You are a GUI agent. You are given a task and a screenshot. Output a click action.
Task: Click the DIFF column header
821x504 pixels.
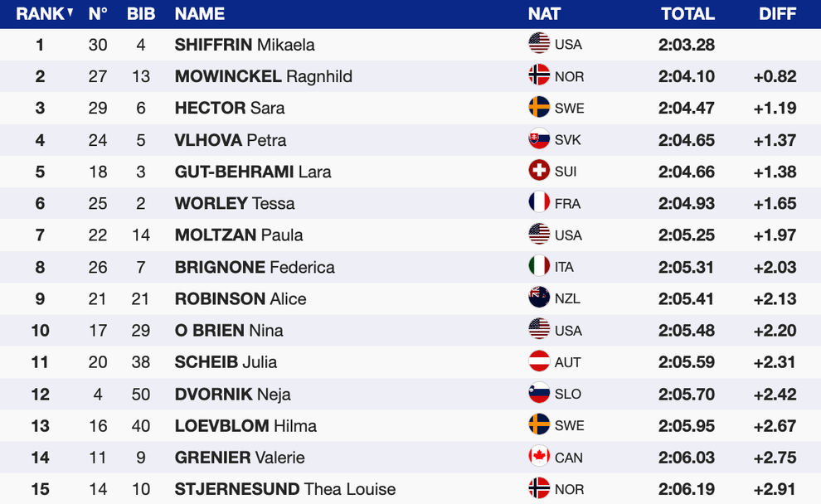click(777, 14)
